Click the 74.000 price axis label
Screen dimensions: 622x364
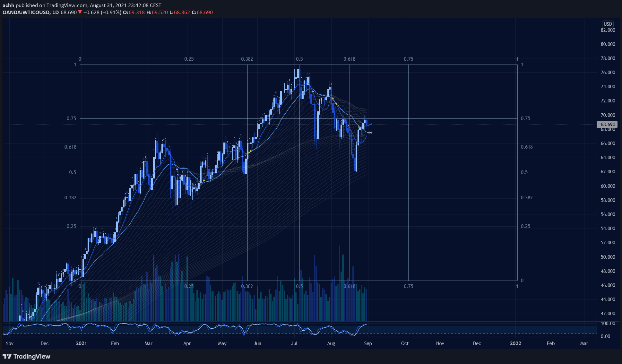(x=608, y=86)
